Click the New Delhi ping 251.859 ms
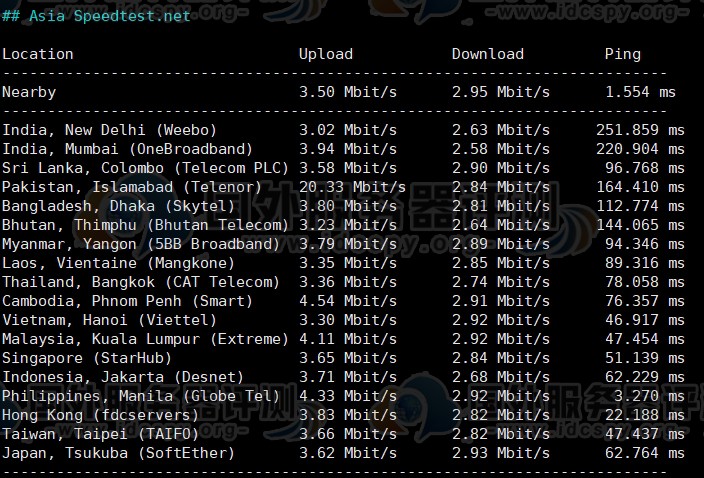Viewport: 704px width, 478px height. coord(641,130)
